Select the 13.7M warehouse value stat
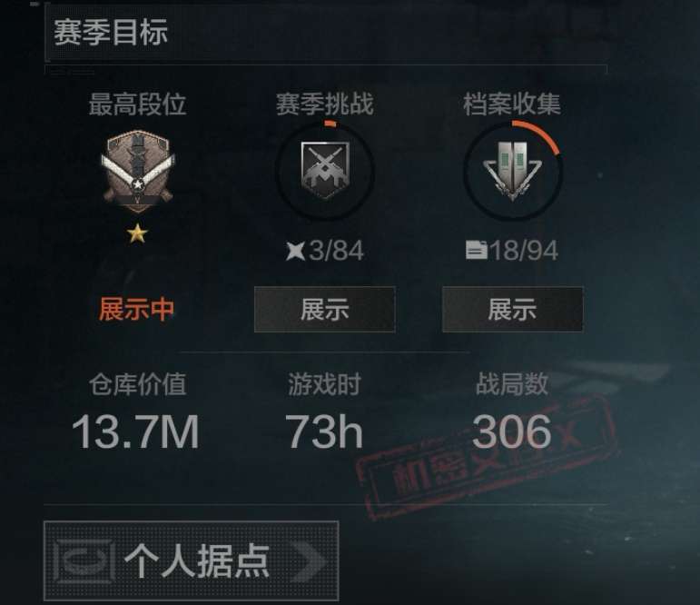This screenshot has height=605, width=700. click(x=135, y=431)
